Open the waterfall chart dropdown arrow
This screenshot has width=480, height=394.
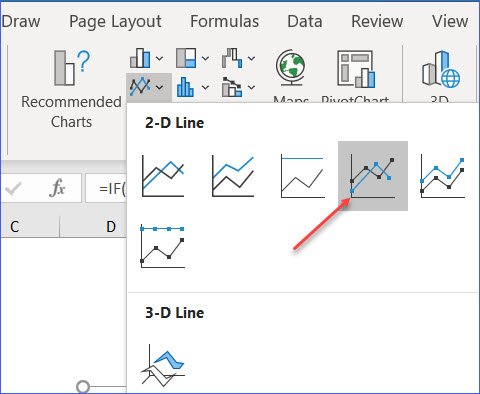tap(251, 59)
